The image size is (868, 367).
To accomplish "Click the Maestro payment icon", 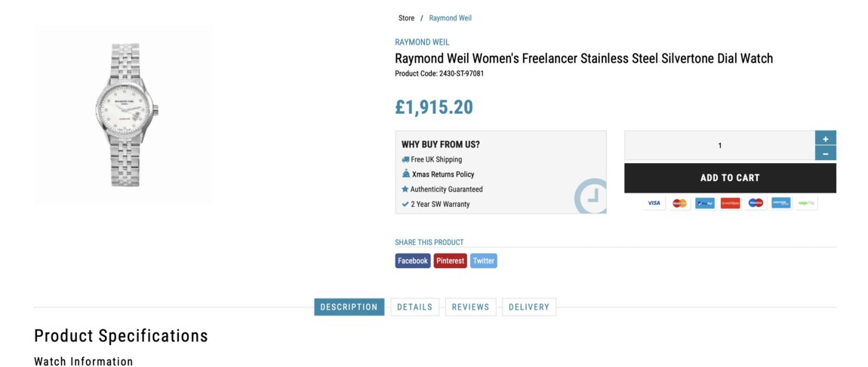I will coord(756,203).
